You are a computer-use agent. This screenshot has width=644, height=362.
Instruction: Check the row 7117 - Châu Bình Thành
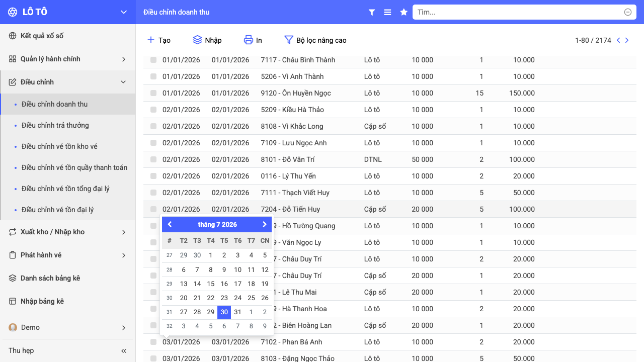[x=153, y=60]
